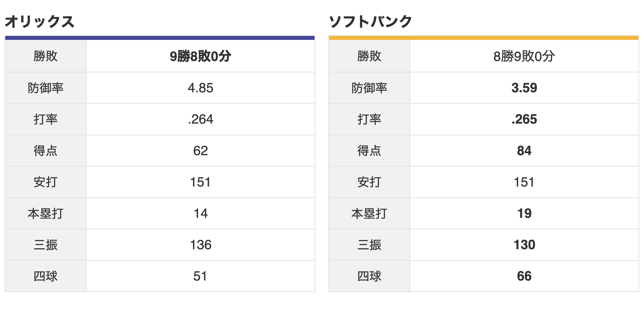Click SoftBank walks value 66
The image size is (644, 309).
(524, 276)
